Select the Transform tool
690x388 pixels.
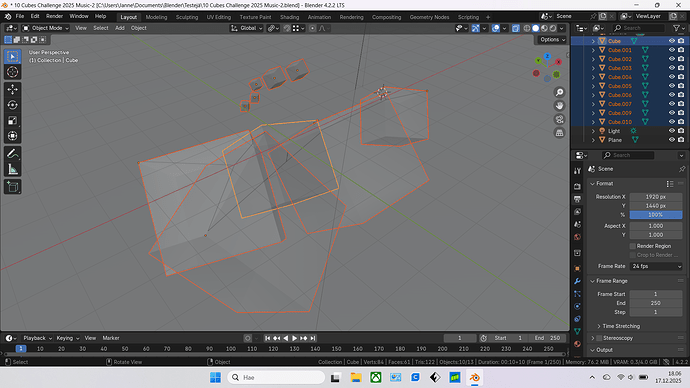coord(12,136)
